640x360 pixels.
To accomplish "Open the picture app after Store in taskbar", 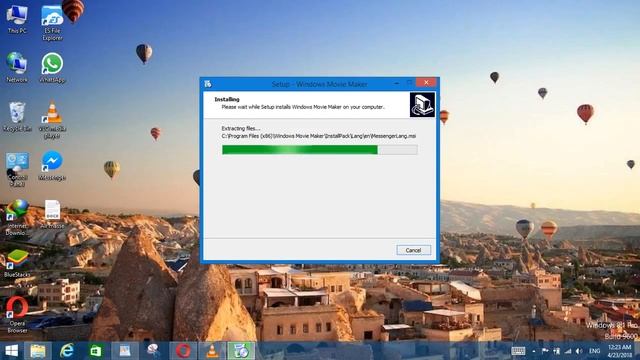I will (124, 351).
